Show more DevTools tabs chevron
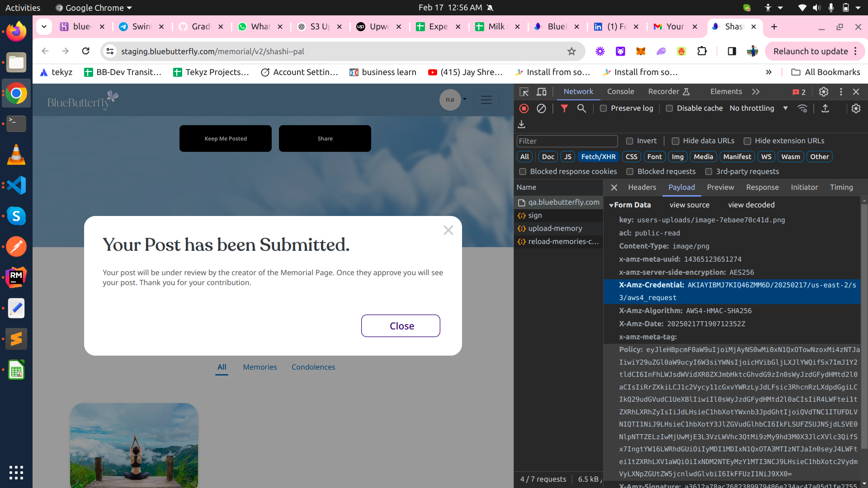The height and width of the screenshot is (488, 868). click(756, 92)
